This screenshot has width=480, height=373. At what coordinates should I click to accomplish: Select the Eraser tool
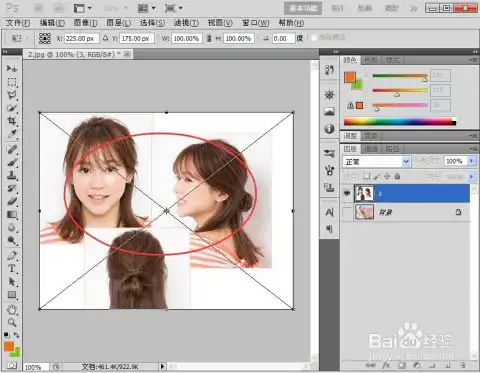click(x=12, y=201)
